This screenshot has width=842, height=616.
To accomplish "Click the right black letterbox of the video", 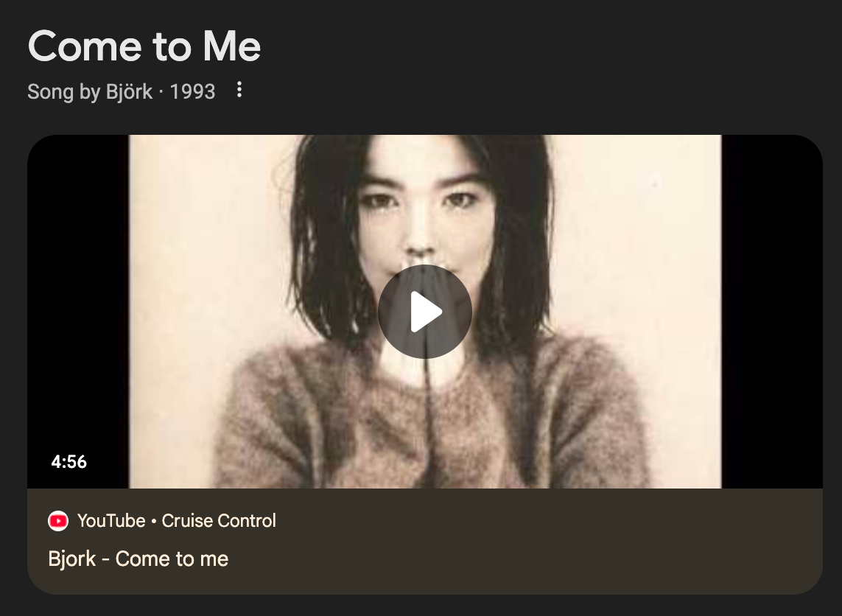I will coord(772,312).
